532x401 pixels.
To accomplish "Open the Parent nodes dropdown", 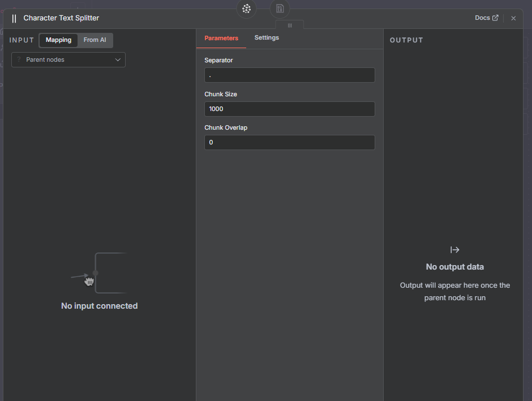I will 68,59.
